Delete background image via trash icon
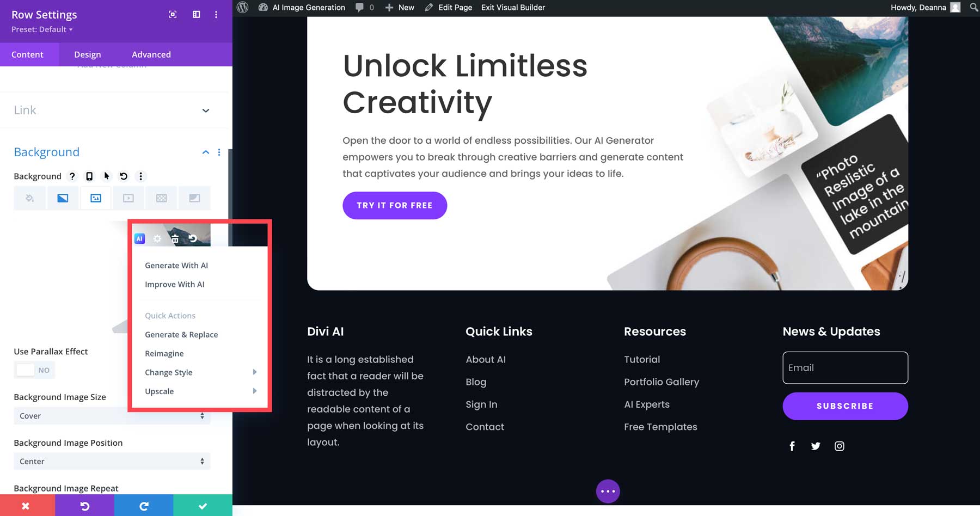 click(x=175, y=238)
